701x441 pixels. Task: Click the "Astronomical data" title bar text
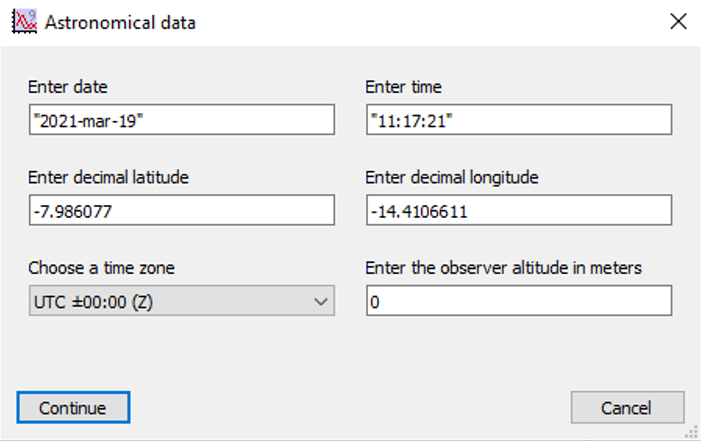click(x=120, y=22)
